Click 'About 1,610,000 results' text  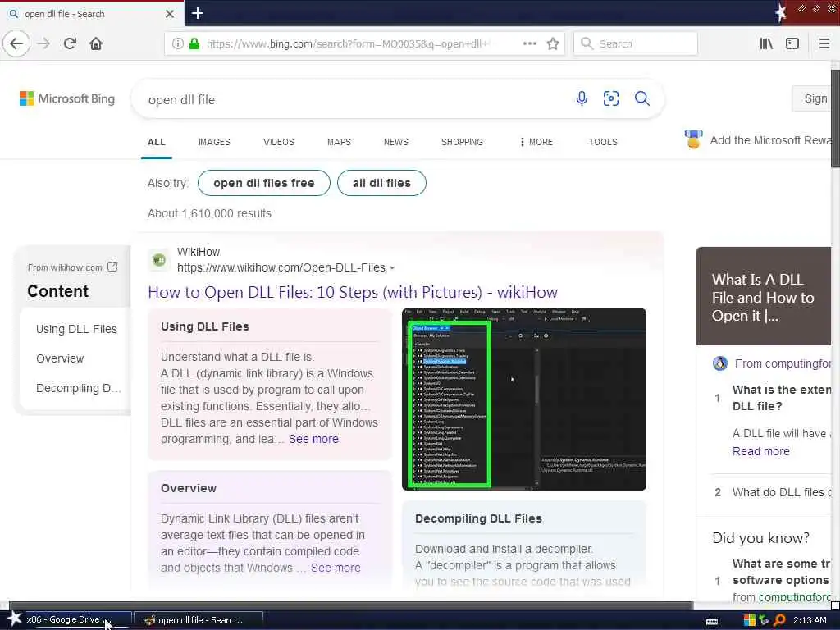tap(209, 213)
